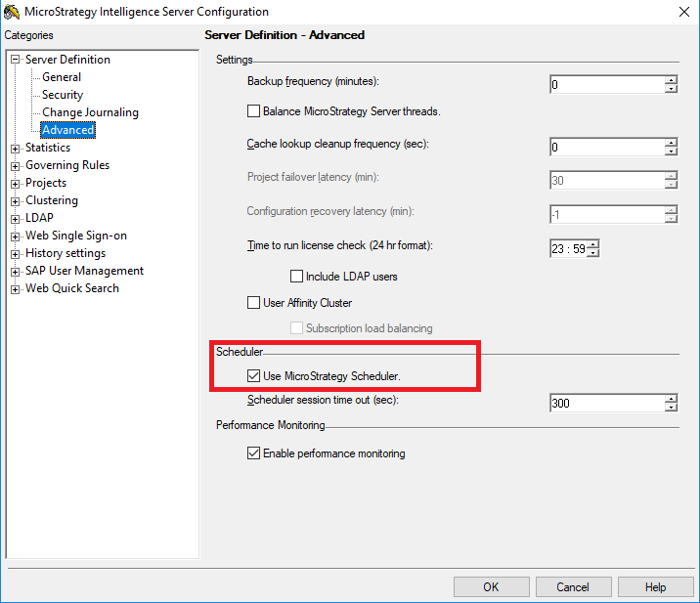
Task: Decrease Cache lookup cleanup frequency value
Action: [x=671, y=151]
